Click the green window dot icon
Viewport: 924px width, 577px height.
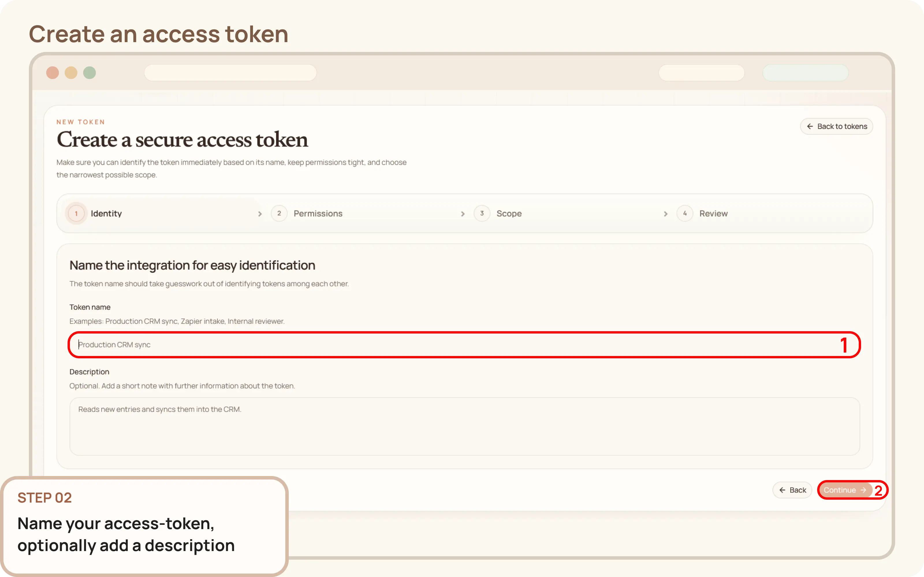(90, 72)
